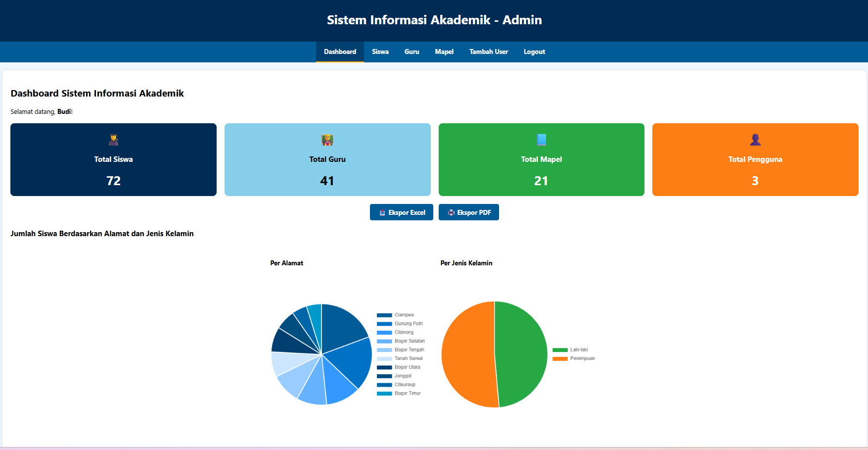
Task: Export data with Ekspor Excel button
Action: click(x=401, y=212)
